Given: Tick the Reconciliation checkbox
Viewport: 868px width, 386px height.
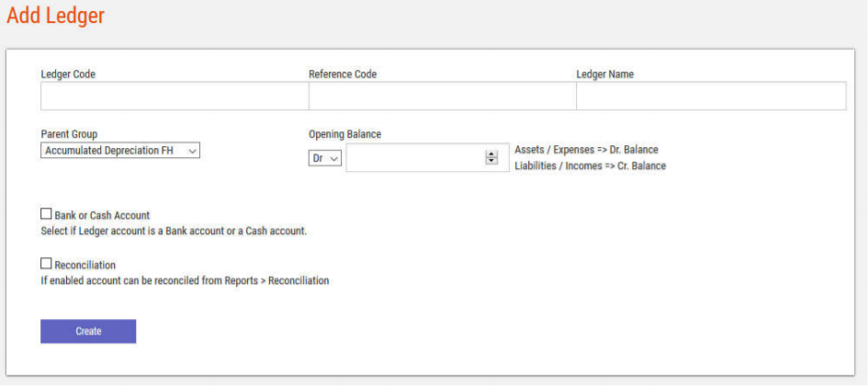Looking at the screenshot, I should [47, 264].
